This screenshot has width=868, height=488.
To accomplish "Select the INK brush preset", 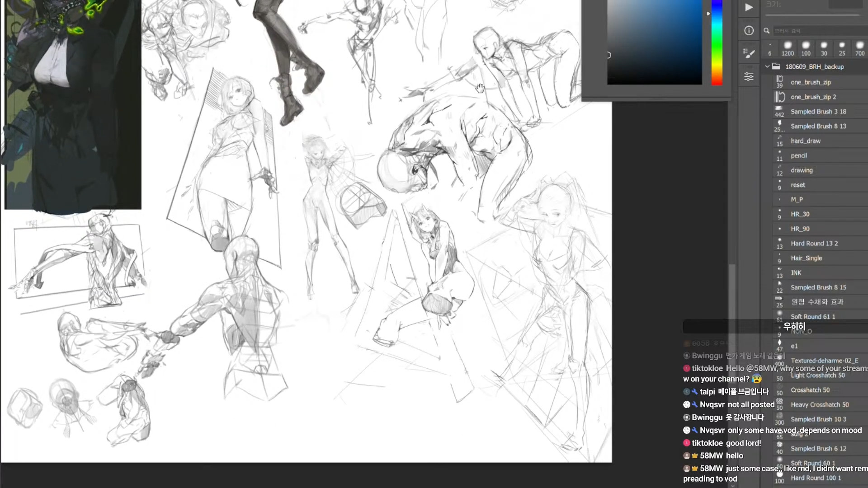I will (x=796, y=273).
